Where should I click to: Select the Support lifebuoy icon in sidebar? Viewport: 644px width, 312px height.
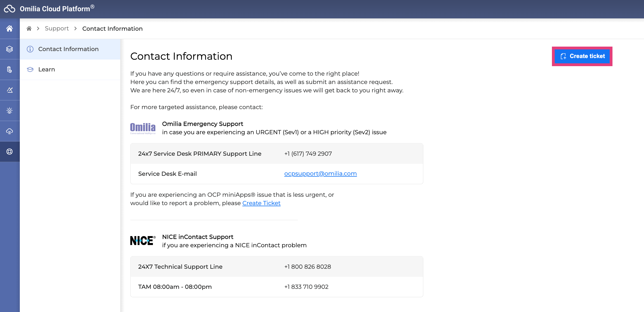9,152
